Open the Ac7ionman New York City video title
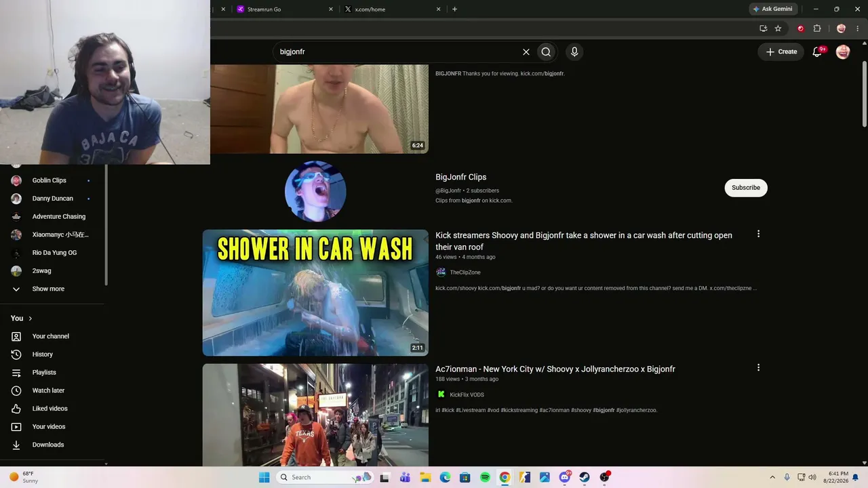This screenshot has width=868, height=488. 555,369
